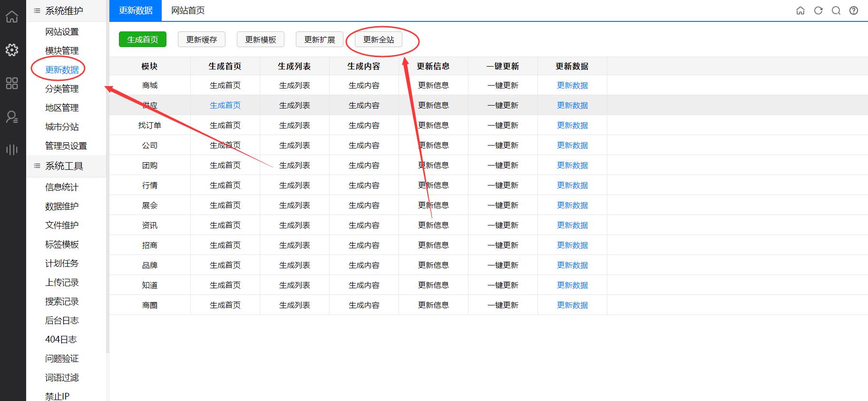
Task: Open 后台日志 in the sidebar
Action: click(62, 321)
